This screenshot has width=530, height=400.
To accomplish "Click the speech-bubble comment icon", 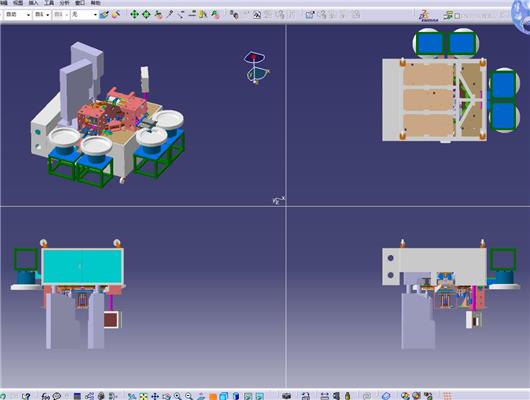I will coord(56,396).
